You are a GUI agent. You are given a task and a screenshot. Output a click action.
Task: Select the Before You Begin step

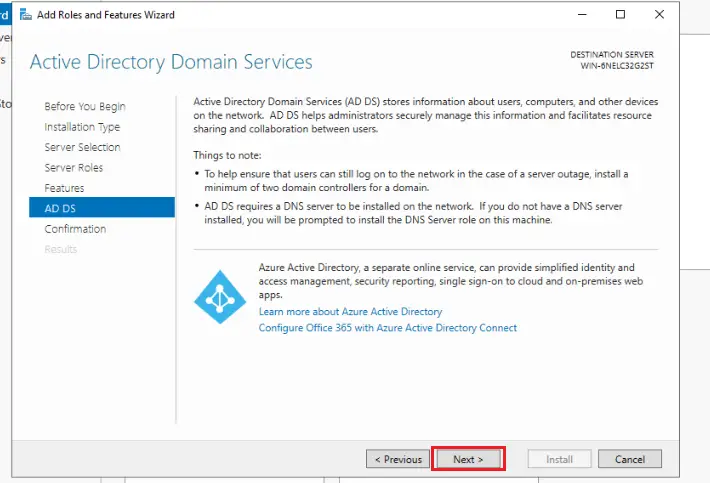(85, 106)
